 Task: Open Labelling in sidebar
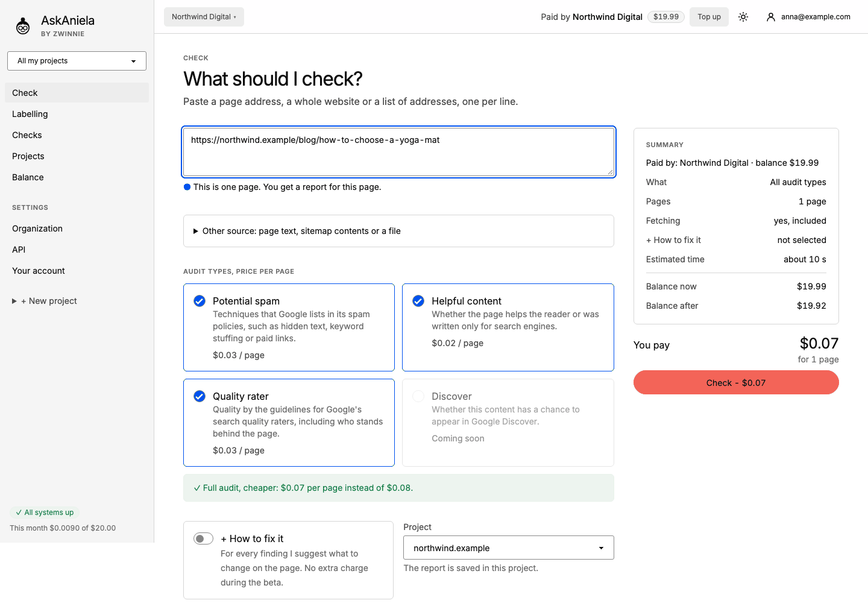pos(77,114)
